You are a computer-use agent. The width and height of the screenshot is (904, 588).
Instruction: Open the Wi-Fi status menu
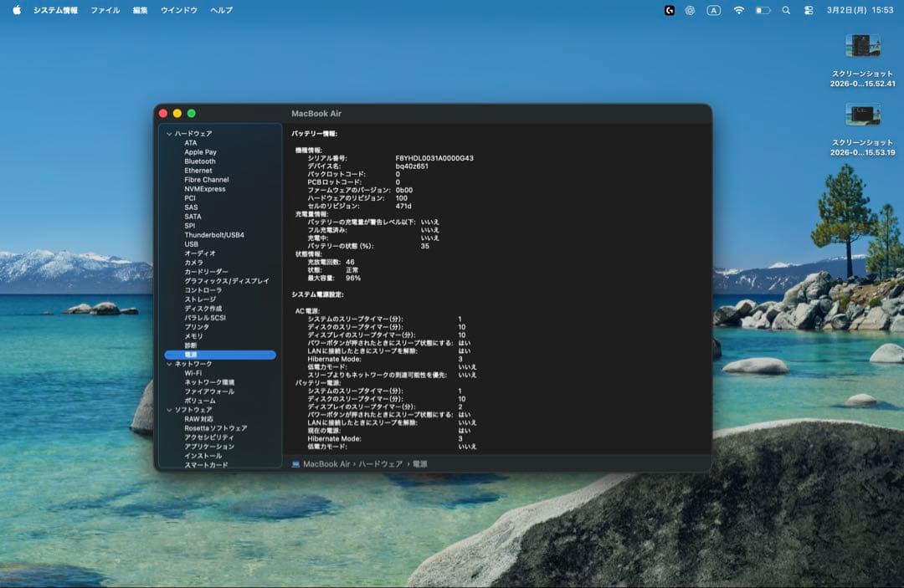coord(738,10)
